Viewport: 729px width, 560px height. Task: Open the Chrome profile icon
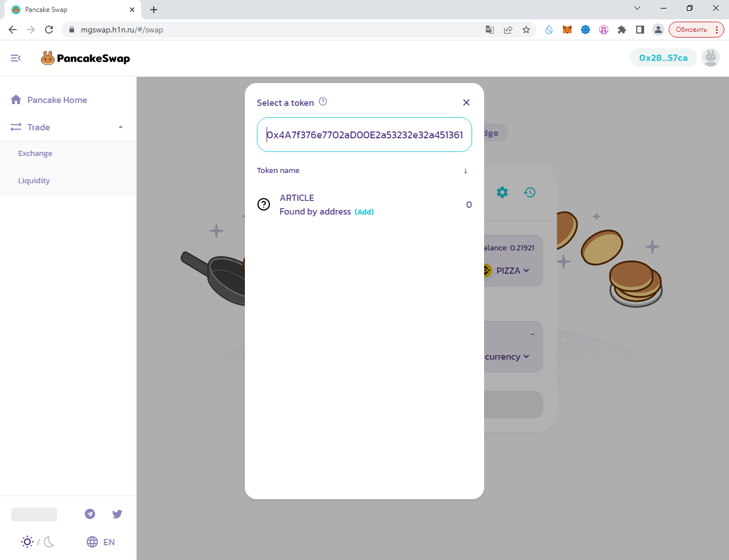[x=658, y=30]
